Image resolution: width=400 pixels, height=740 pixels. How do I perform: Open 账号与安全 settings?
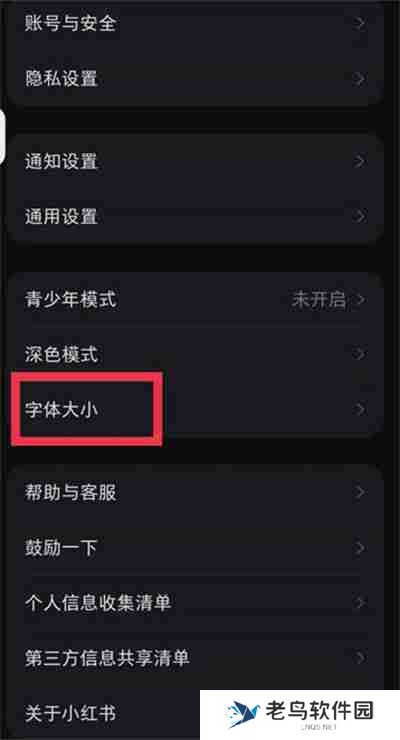[196, 23]
